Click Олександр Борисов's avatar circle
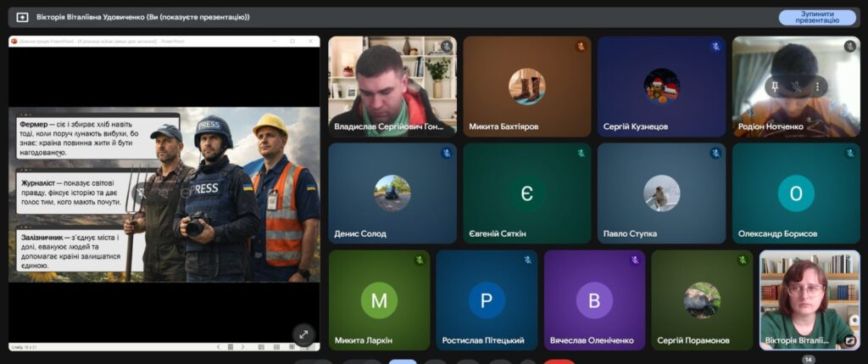This screenshot has width=868, height=364. [795, 193]
